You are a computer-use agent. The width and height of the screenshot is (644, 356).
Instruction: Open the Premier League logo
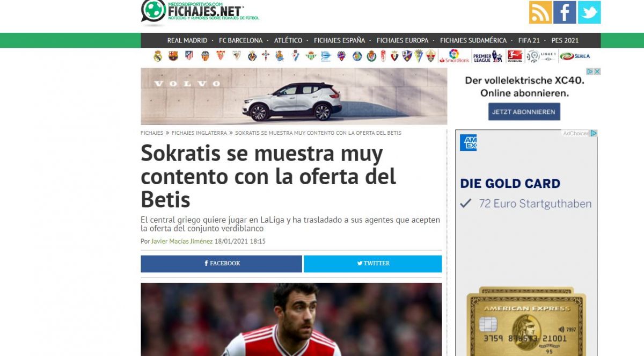point(488,56)
